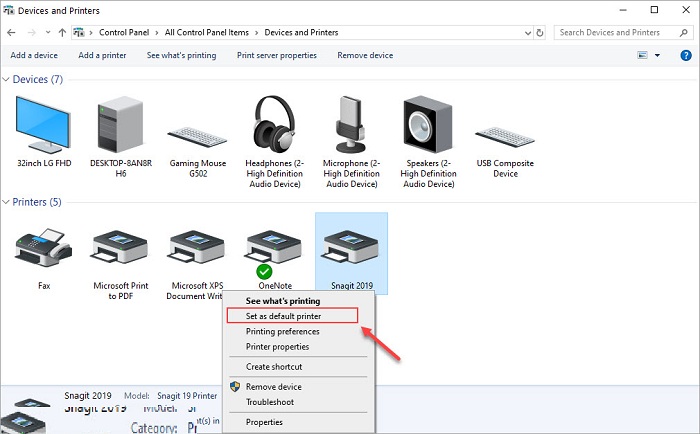Expand the address bar history dropdown
Screen dimensions: 700x434
coord(528,33)
